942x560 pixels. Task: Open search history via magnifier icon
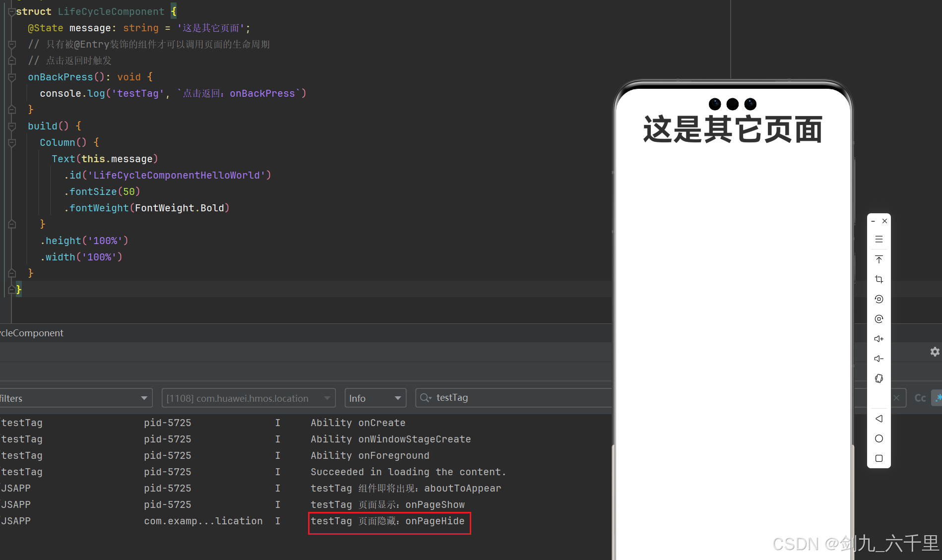click(x=426, y=398)
